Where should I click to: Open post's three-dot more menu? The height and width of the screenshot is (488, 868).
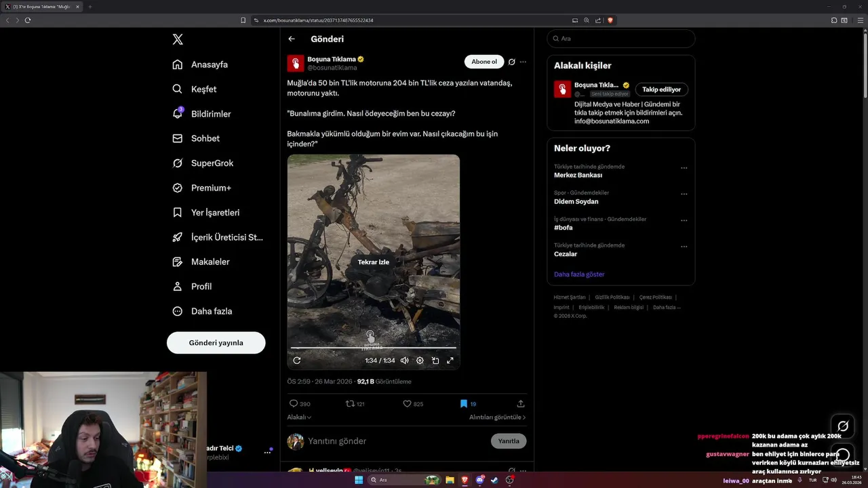tap(523, 62)
